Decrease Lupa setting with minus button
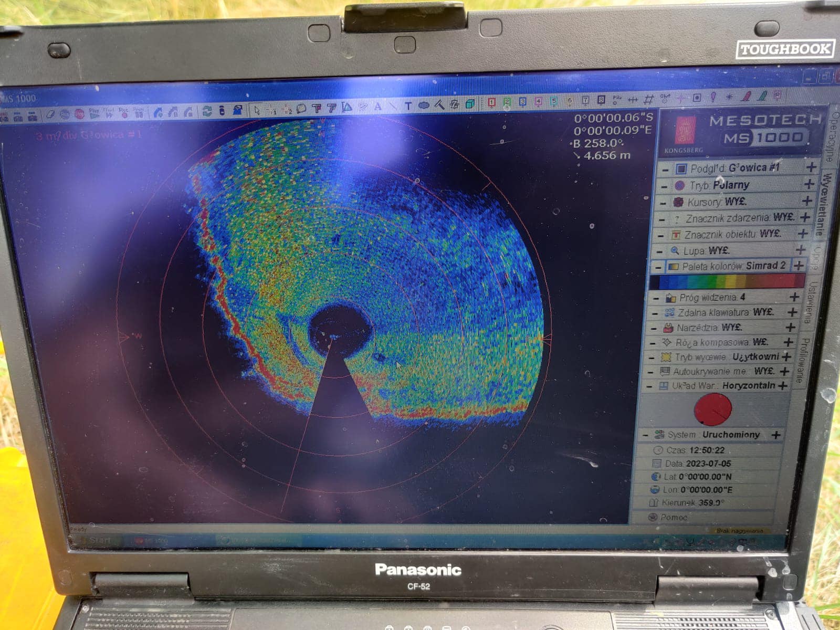Screen dimensions: 840x630 (659, 251)
